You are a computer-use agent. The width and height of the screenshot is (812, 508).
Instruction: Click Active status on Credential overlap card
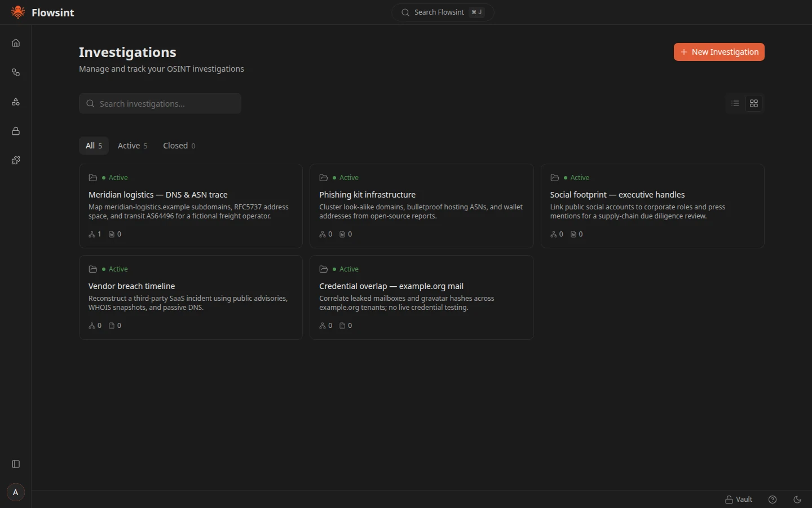tap(346, 269)
